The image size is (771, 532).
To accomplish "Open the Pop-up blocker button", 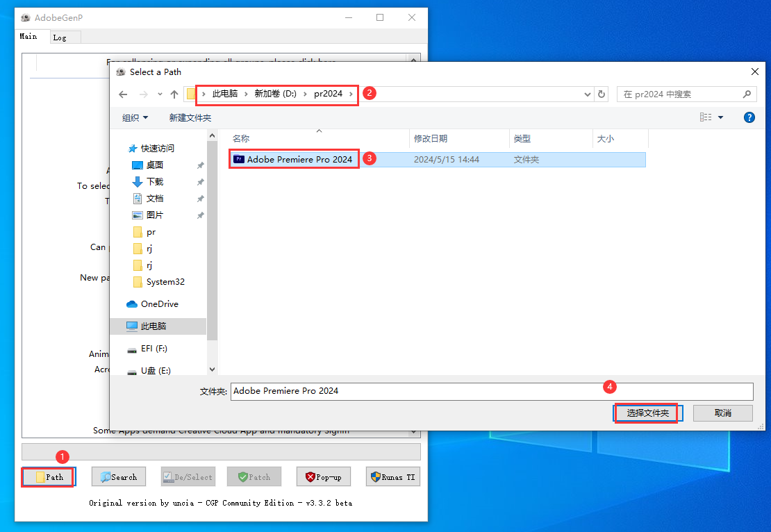I will (324, 477).
